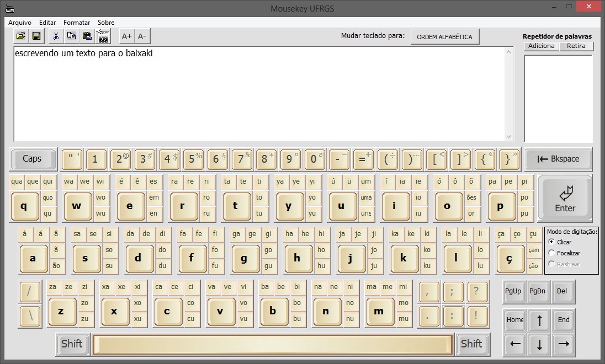Screen dimensions: 605x364
Task: Open the Formatar menu
Action: tap(77, 23)
